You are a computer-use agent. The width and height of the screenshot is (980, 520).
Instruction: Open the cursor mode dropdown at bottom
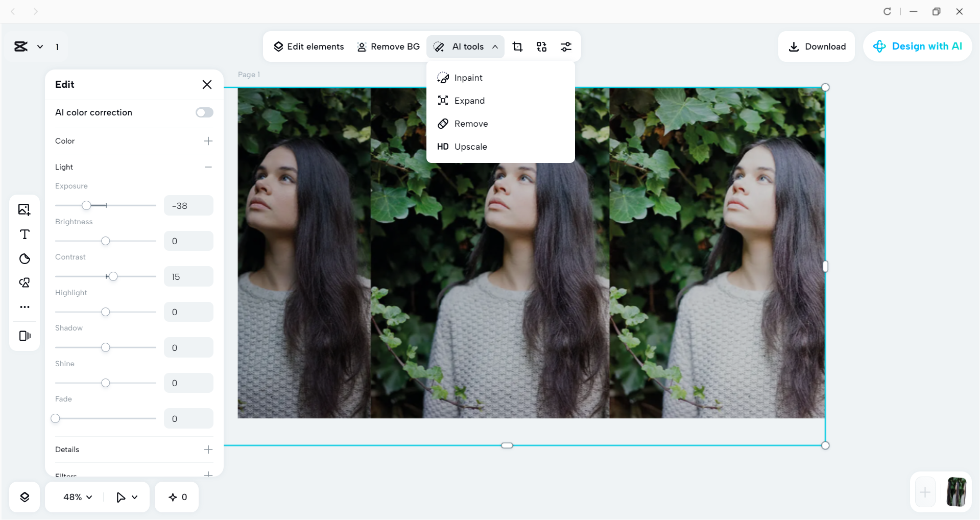pos(126,497)
